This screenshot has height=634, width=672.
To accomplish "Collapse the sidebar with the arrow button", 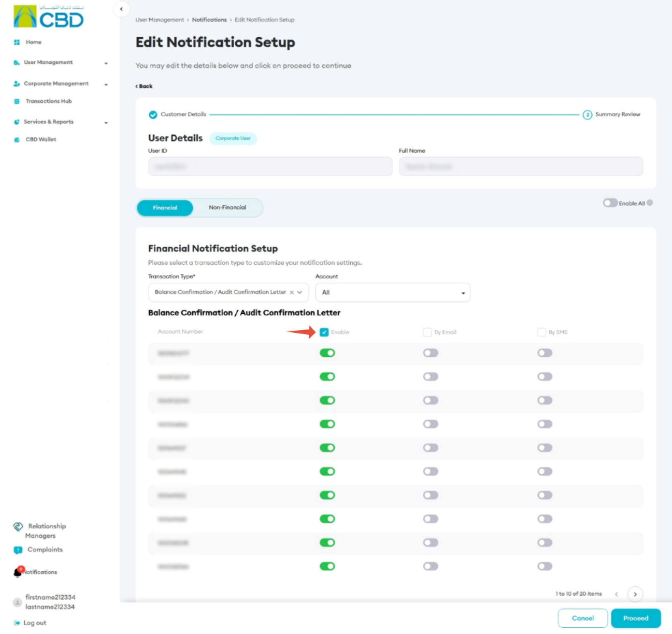I will [x=121, y=9].
